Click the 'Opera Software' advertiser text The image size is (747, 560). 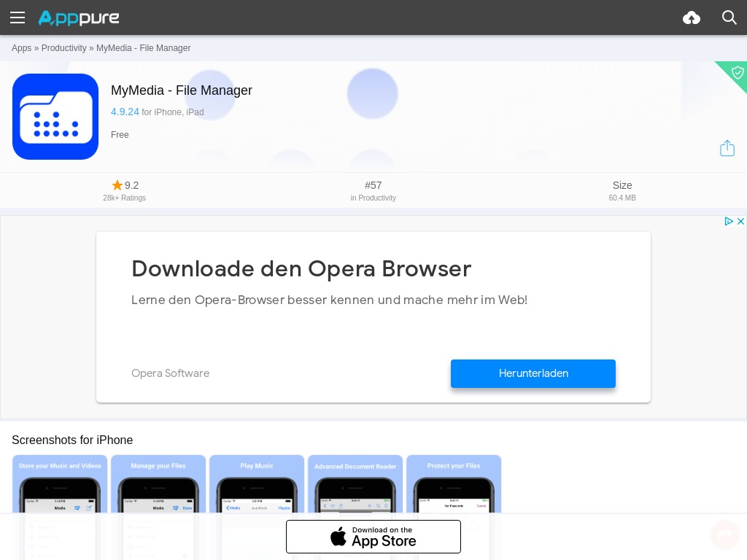pos(171,373)
